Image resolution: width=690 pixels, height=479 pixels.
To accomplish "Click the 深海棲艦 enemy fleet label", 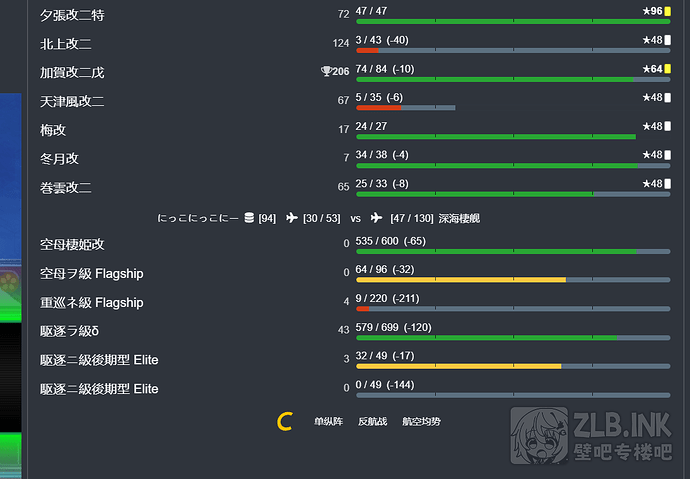I will point(459,218).
